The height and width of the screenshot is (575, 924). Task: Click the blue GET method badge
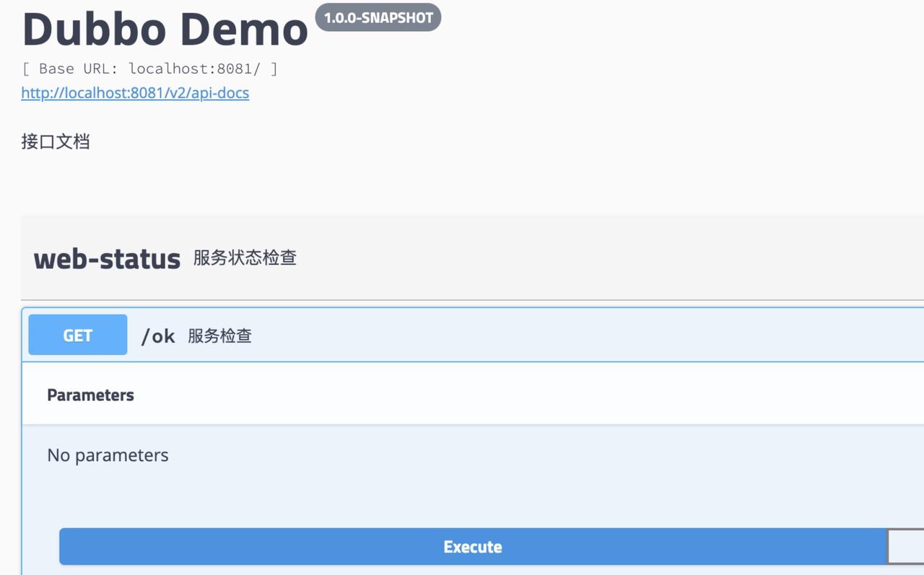tap(78, 335)
